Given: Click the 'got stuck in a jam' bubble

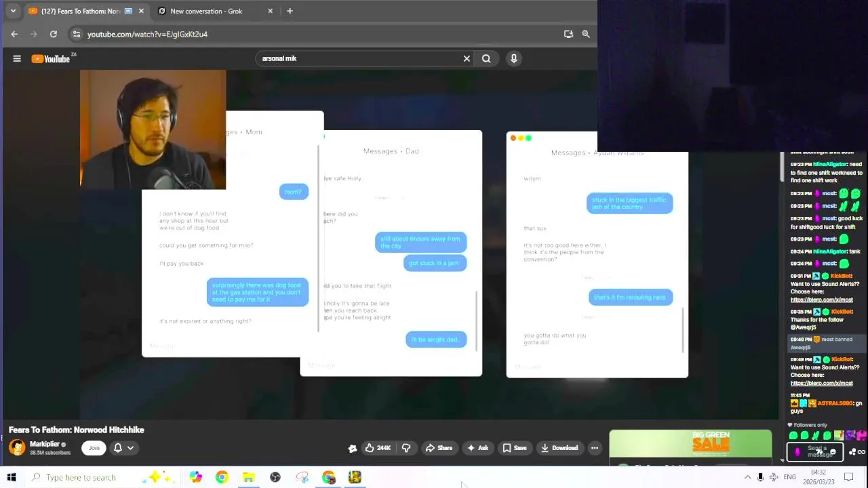Looking at the screenshot, I should [434, 263].
